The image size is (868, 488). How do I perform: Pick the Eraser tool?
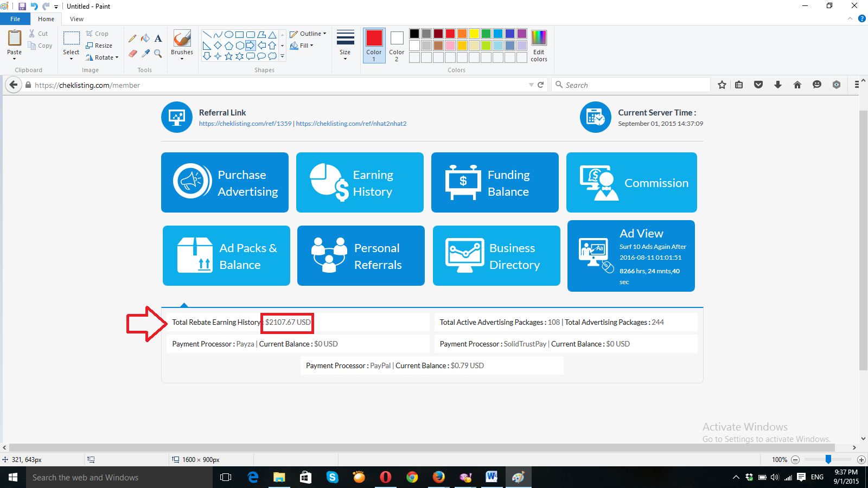132,53
